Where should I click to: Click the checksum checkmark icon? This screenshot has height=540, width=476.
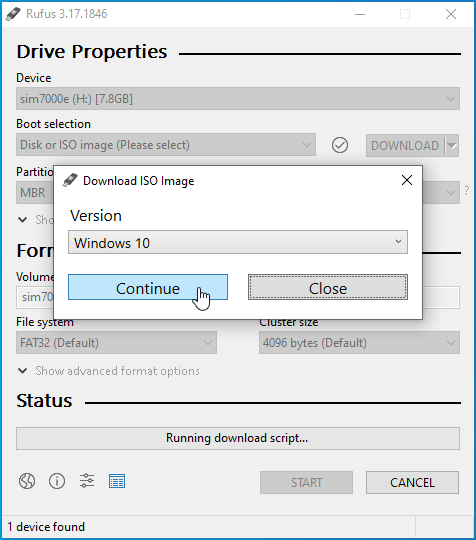click(x=340, y=145)
